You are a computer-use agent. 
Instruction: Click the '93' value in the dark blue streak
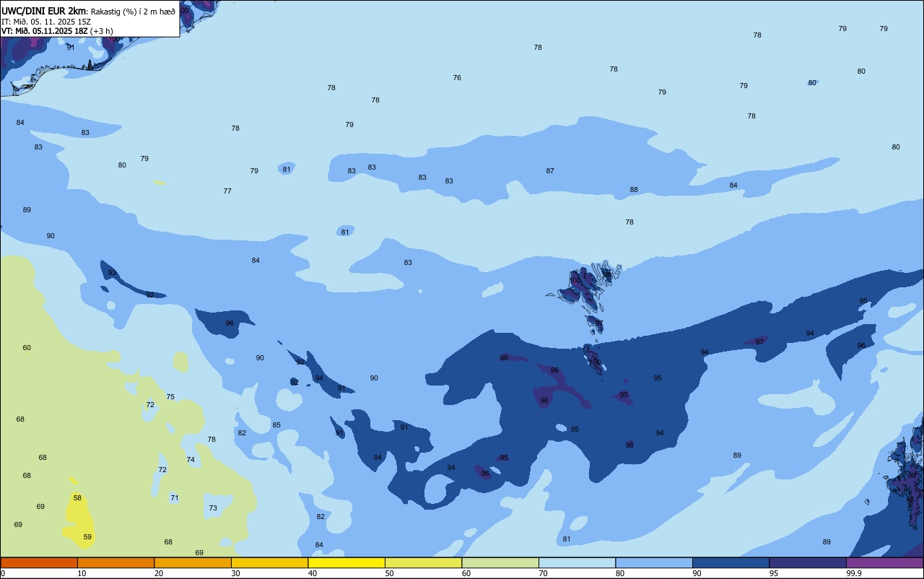coord(112,273)
